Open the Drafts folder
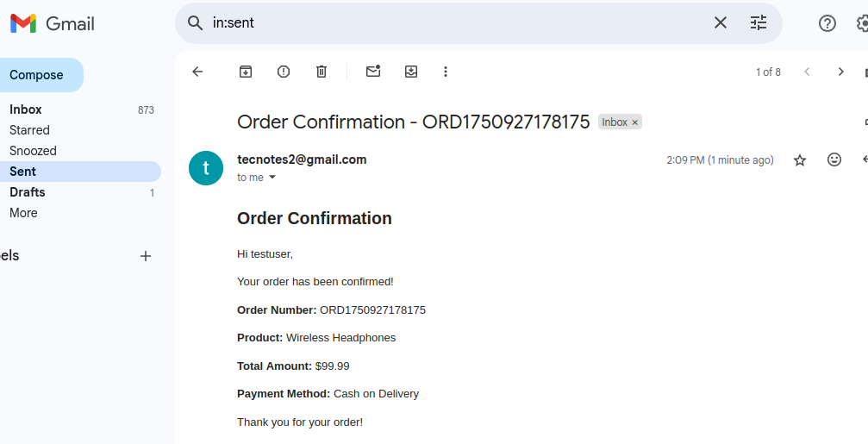This screenshot has height=444, width=868. (x=27, y=192)
